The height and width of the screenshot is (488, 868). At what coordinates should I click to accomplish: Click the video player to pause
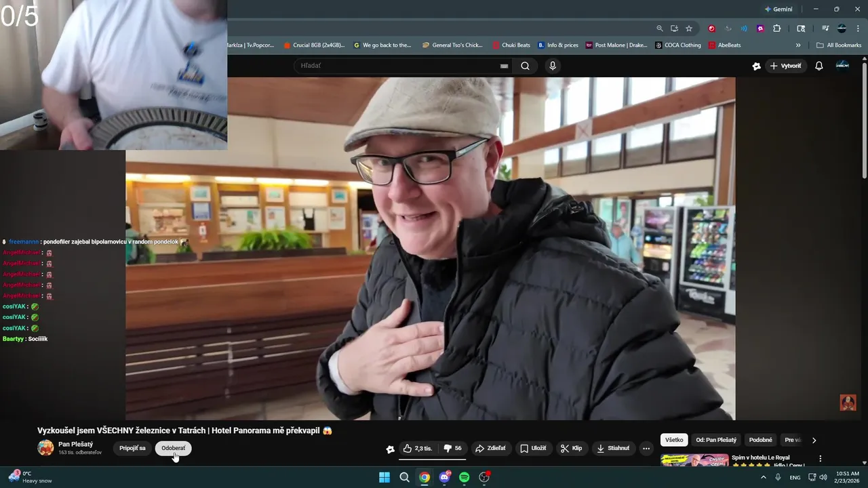pyautogui.click(x=430, y=248)
